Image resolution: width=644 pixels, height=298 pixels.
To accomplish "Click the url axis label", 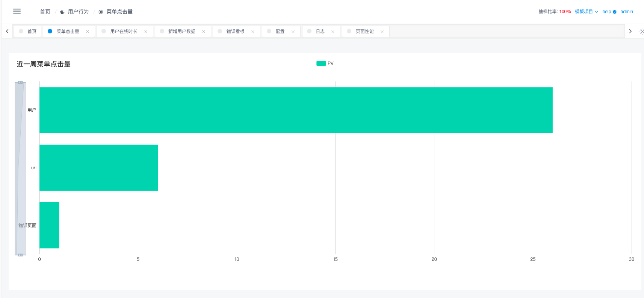I will pos(34,168).
